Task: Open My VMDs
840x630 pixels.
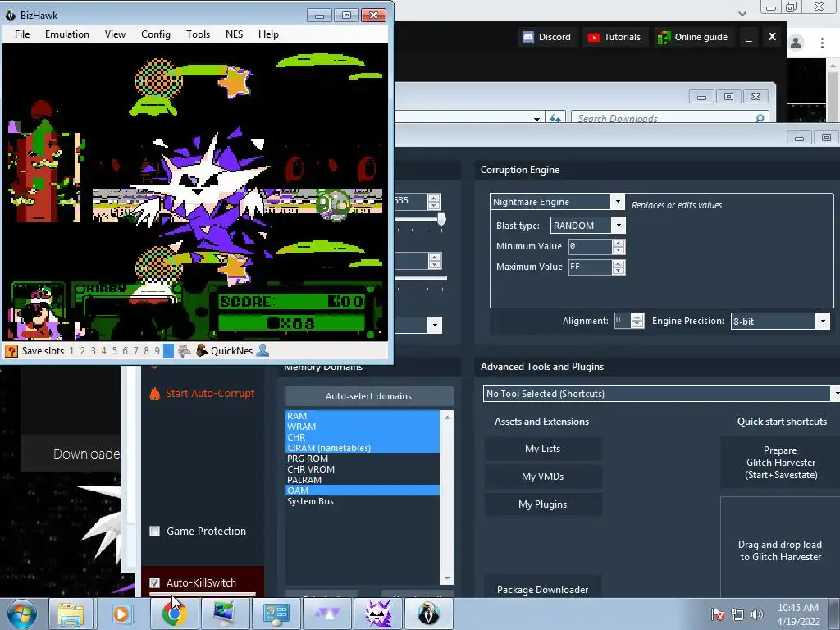Action: [543, 477]
